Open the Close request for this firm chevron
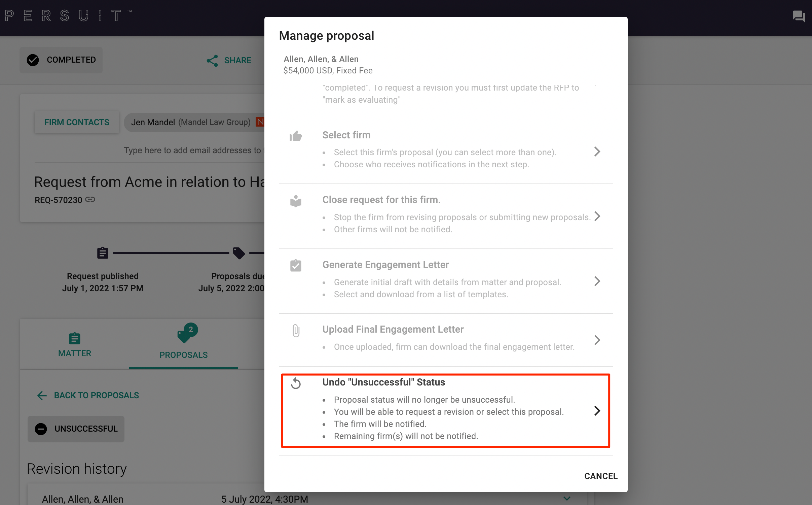Viewport: 812px width, 505px height. pos(597,216)
